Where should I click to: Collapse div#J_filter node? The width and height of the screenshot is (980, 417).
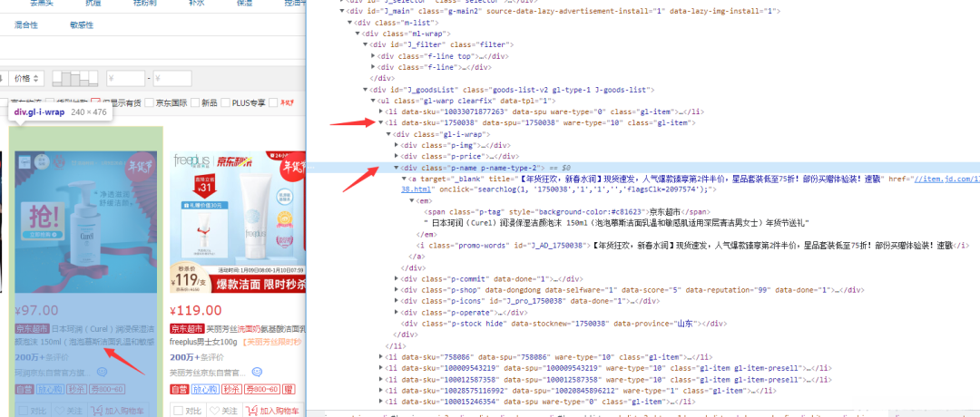pyautogui.click(x=365, y=45)
